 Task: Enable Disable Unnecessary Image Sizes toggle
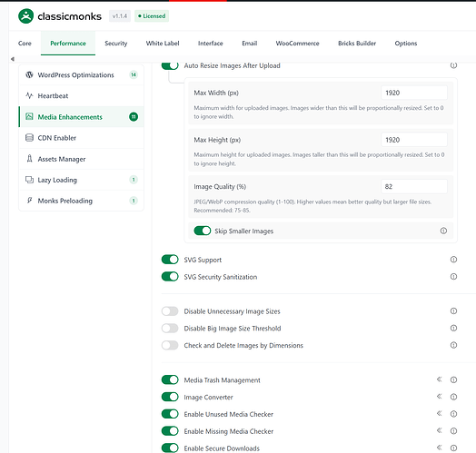click(170, 311)
